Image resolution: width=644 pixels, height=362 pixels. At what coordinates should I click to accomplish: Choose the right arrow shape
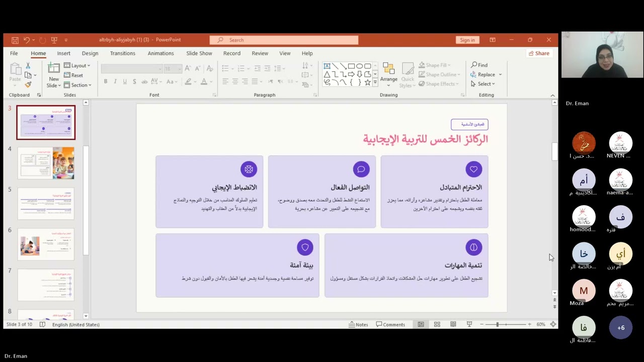coord(351,74)
